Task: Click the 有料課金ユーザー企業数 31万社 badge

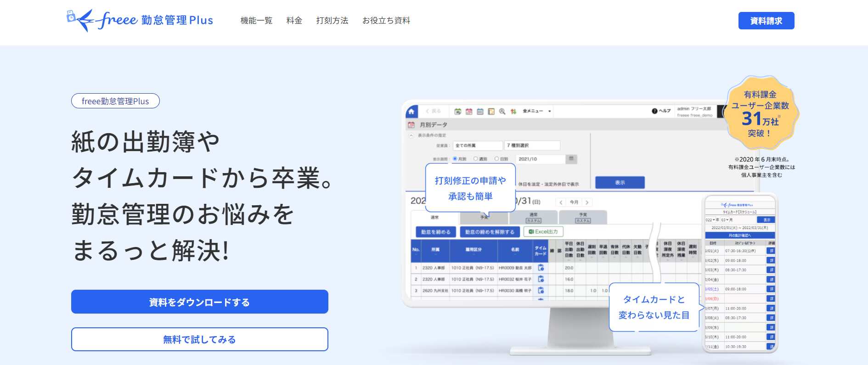Action: [760, 113]
